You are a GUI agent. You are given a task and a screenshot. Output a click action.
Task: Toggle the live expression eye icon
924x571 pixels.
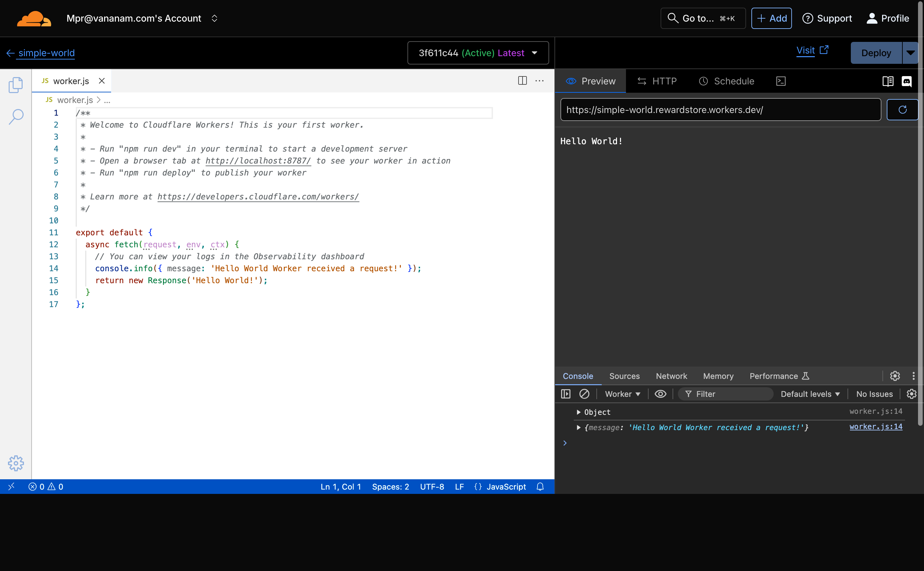[660, 394]
